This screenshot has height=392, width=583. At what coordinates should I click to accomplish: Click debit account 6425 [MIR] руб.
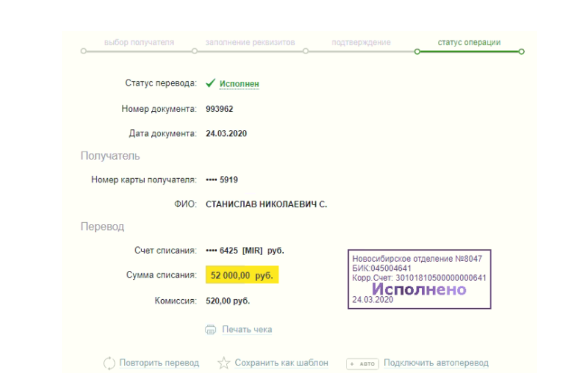pyautogui.click(x=245, y=251)
